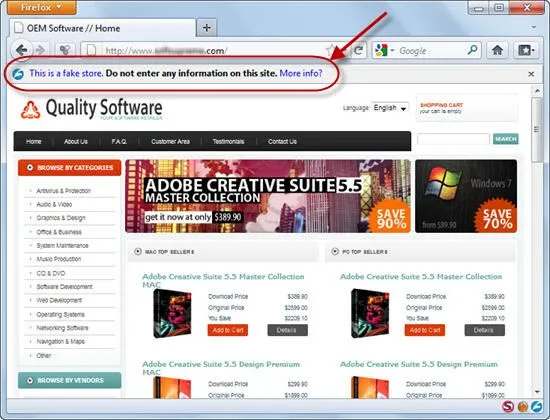Click the add-on icon left of address bar
Image resolution: width=550 pixels, height=420 pixels.
(x=65, y=50)
